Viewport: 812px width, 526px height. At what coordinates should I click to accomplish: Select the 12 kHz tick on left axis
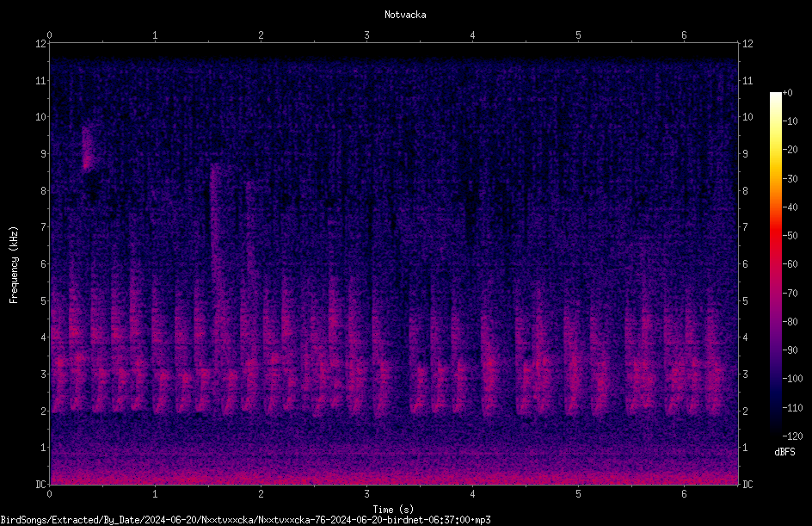point(40,44)
